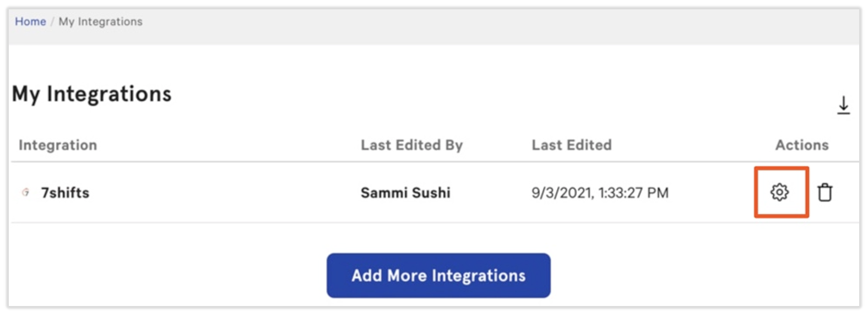Click the 7shifts logo icon
The image size is (868, 317).
pyautogui.click(x=25, y=192)
